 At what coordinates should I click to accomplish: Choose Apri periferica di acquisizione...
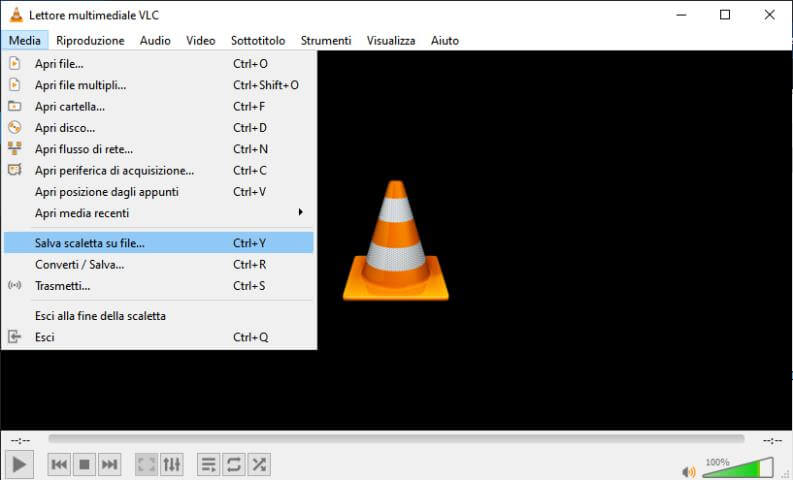coord(158,170)
